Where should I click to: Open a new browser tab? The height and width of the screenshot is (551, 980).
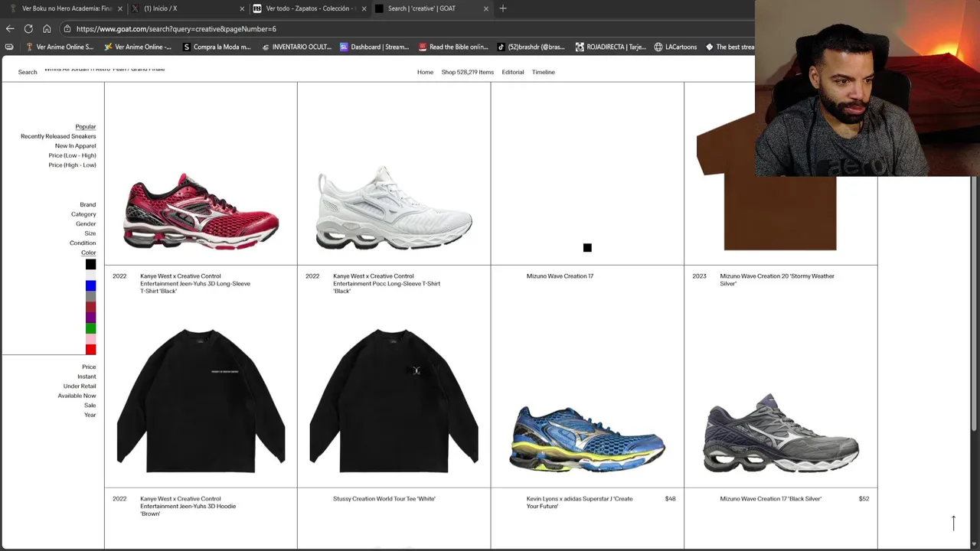(x=503, y=8)
